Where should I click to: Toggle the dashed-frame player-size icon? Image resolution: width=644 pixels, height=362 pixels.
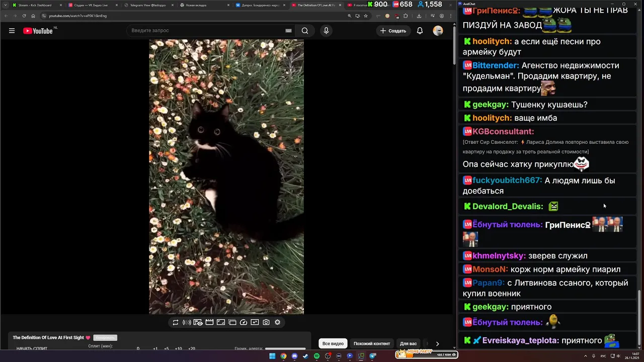[232, 322]
